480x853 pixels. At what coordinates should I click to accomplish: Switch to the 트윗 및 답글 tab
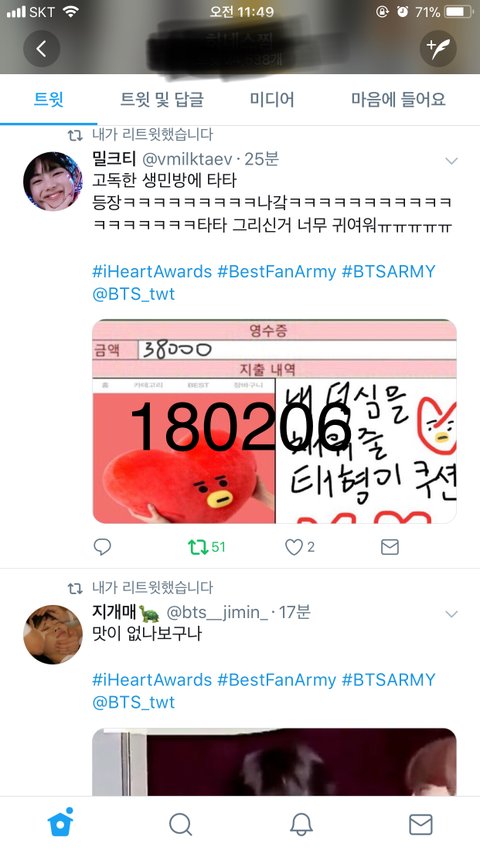pos(162,100)
